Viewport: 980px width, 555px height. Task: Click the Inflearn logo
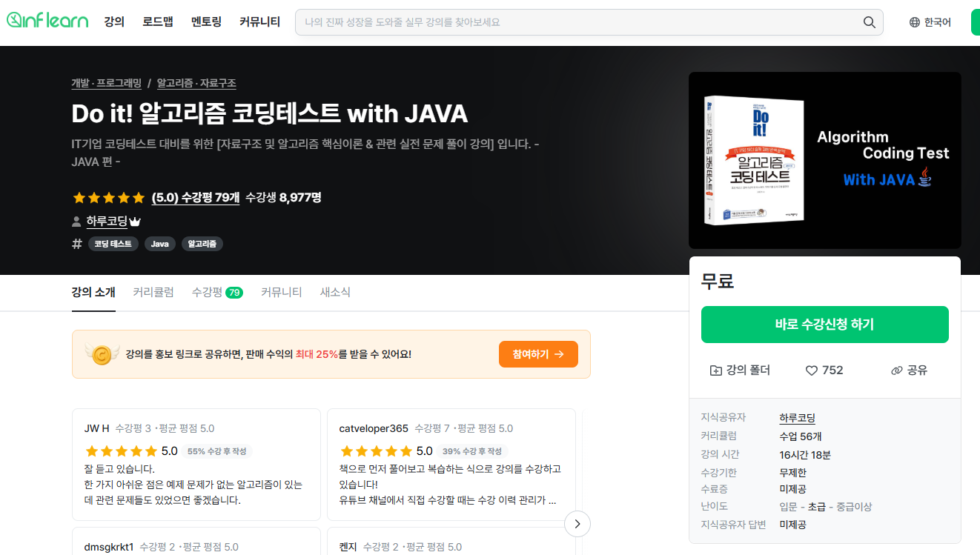point(47,21)
